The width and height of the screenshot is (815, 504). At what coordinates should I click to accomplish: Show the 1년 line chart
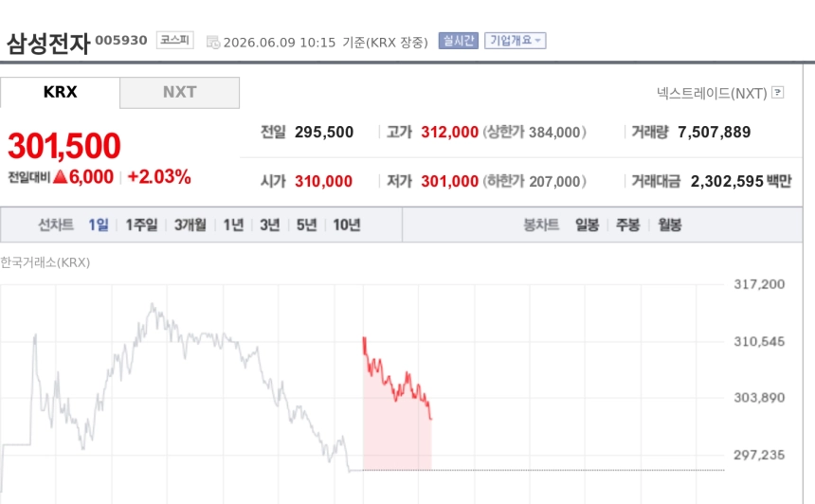pos(233,225)
